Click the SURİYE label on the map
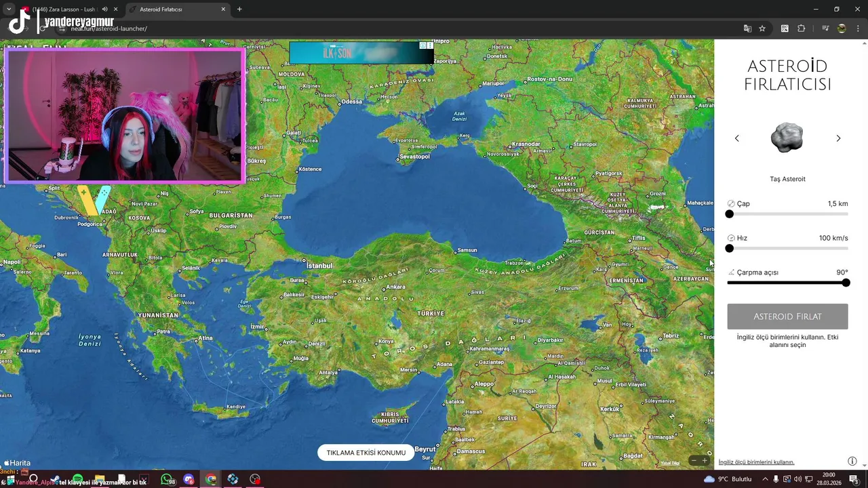This screenshot has height=488, width=868. [507, 418]
